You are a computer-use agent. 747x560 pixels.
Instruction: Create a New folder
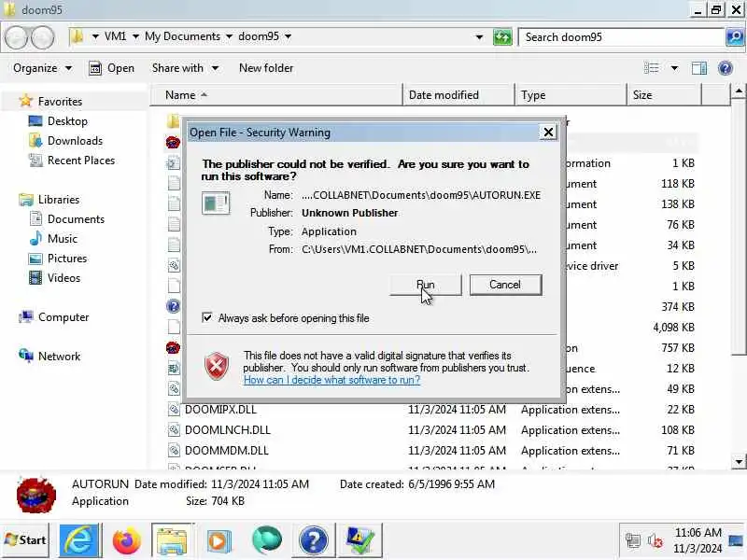[x=266, y=68]
